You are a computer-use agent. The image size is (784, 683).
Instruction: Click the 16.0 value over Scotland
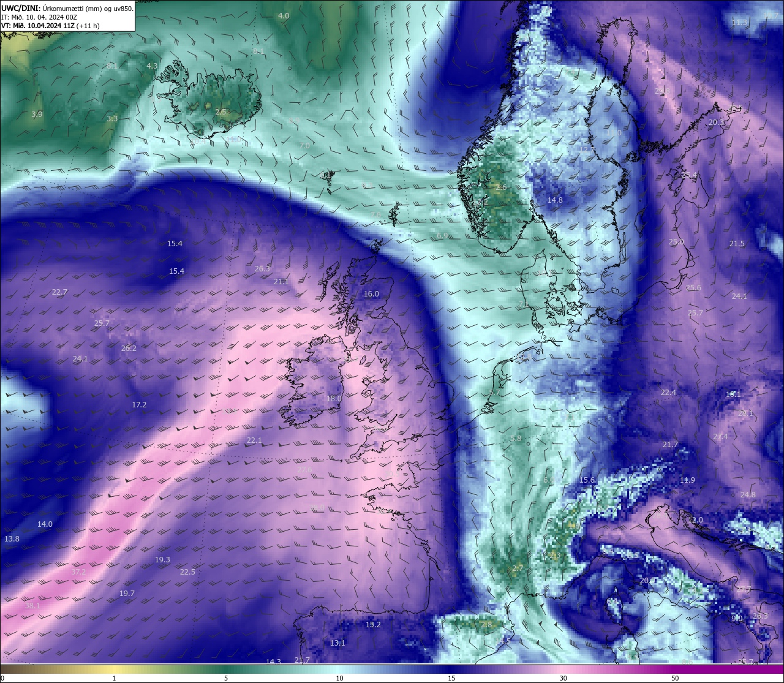pyautogui.click(x=371, y=294)
